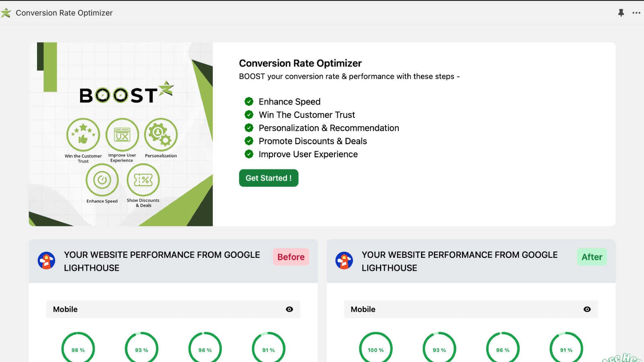
Task: Select the Enhance Speed power icon
Action: 102,180
